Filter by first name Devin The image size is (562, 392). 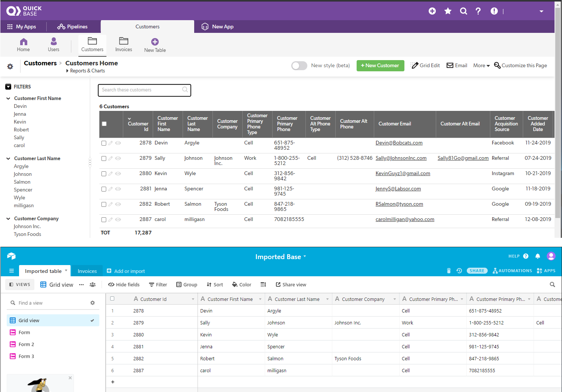[x=20, y=106]
